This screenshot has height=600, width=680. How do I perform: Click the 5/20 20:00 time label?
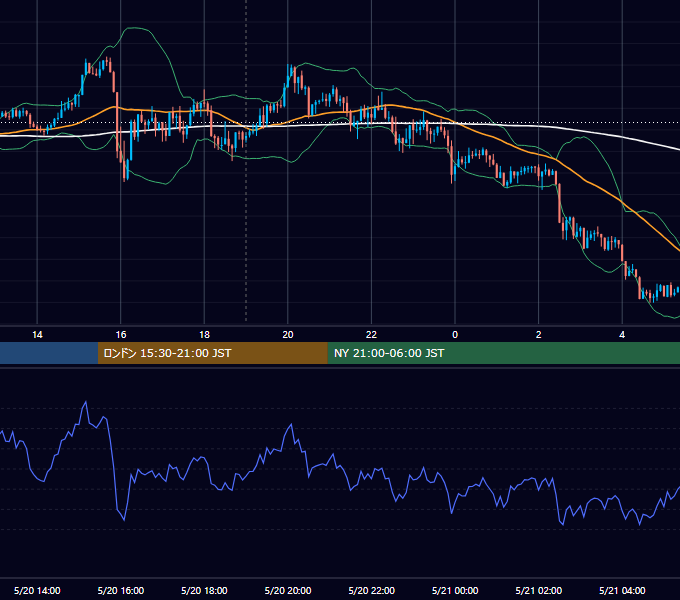click(288, 590)
